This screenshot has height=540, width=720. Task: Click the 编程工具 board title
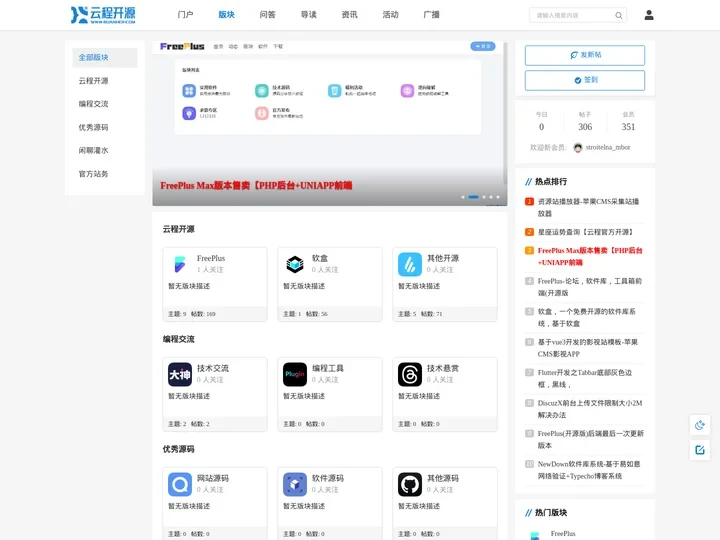(327, 368)
